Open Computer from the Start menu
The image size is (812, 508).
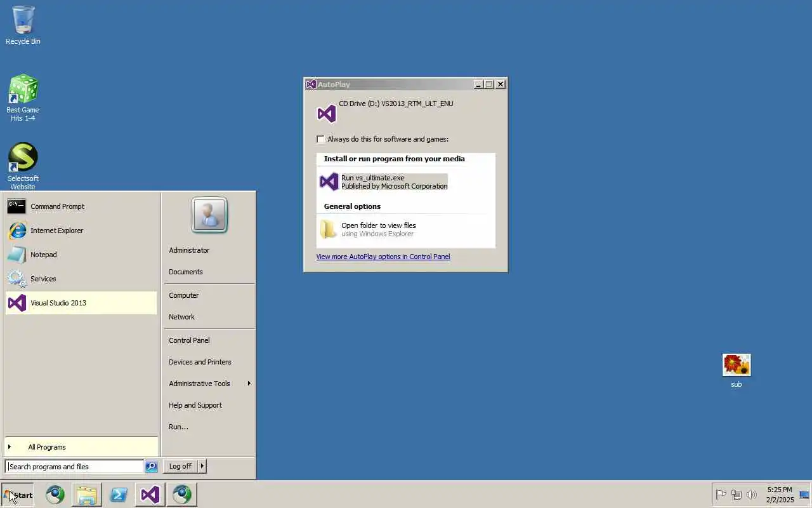point(209,295)
